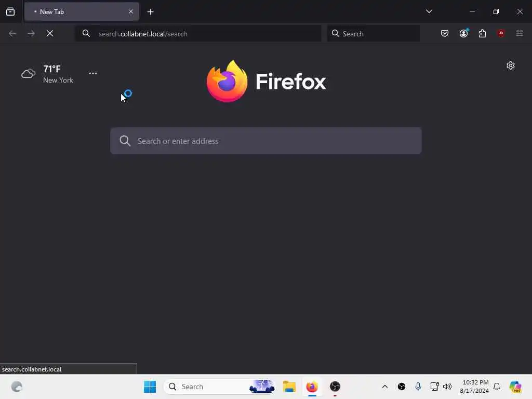Screen dimensions: 532x399
Task: Open OBS Studio from the taskbar
Action: [335, 387]
